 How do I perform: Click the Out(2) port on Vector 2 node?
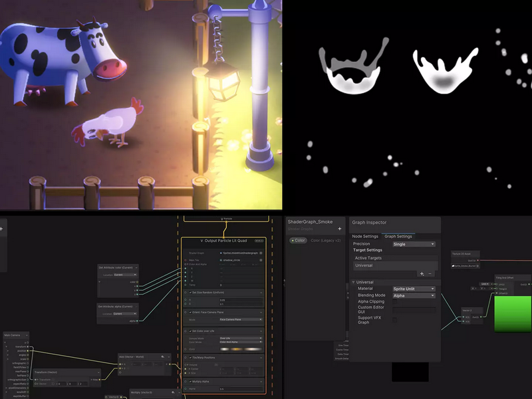pos(481,317)
